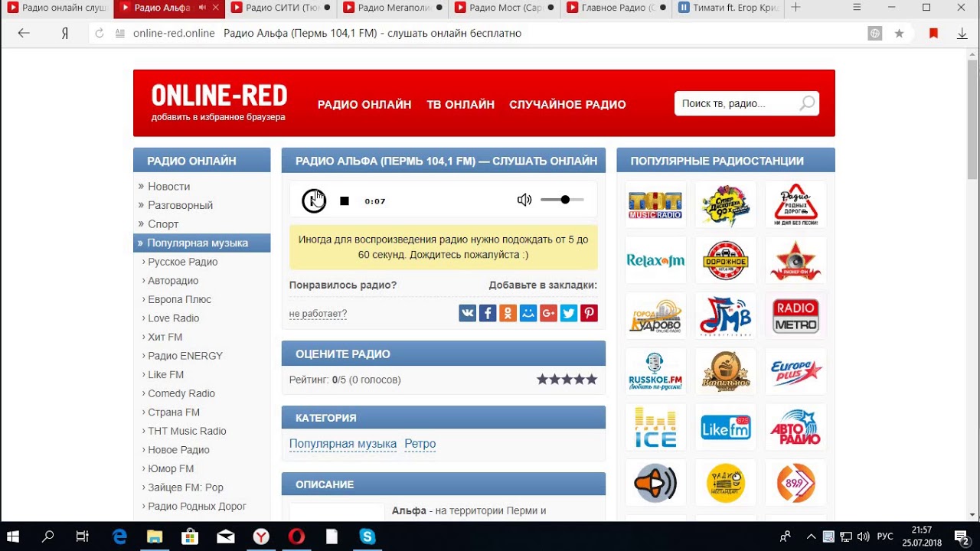Click the search magnifier icon
This screenshot has width=980, height=551.
click(x=807, y=103)
